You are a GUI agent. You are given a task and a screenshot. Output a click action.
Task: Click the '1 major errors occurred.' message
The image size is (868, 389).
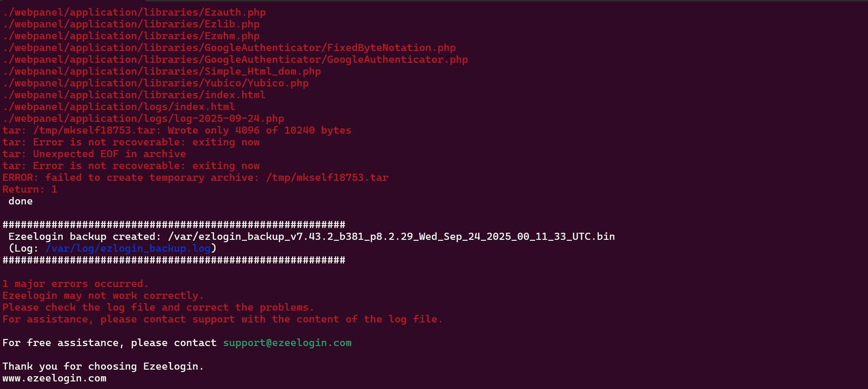point(75,284)
